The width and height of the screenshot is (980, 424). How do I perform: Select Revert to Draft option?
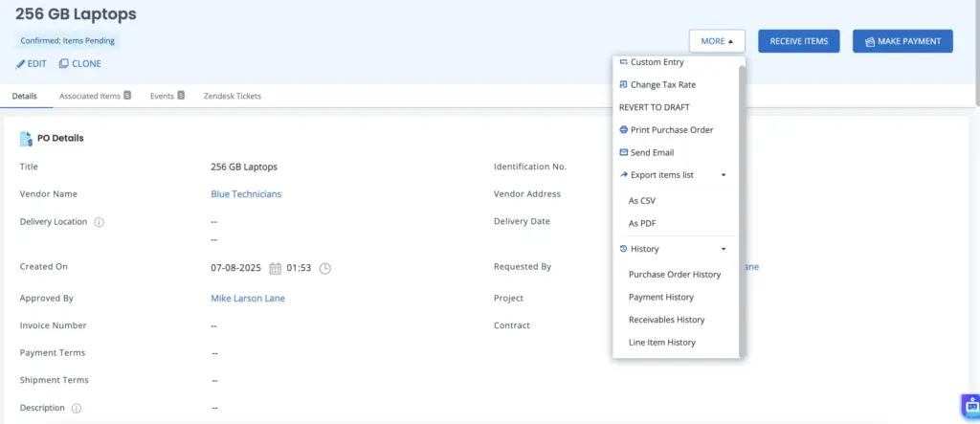(x=655, y=107)
